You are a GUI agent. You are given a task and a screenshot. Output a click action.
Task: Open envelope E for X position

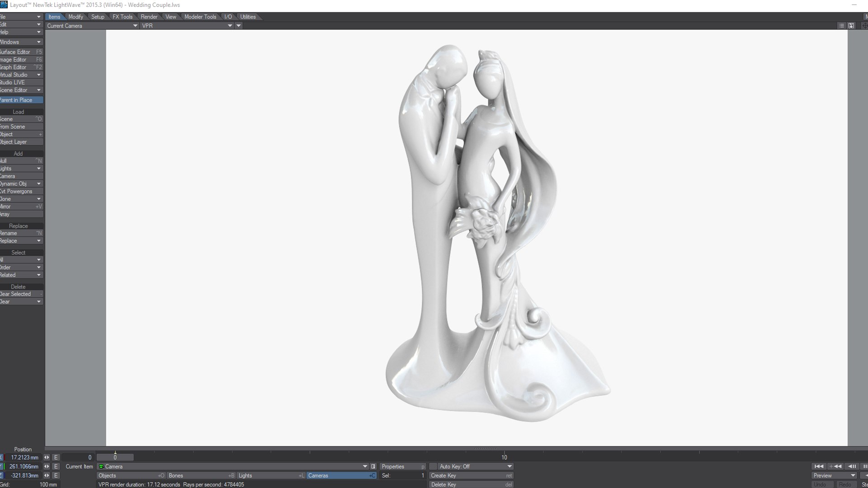[56, 457]
